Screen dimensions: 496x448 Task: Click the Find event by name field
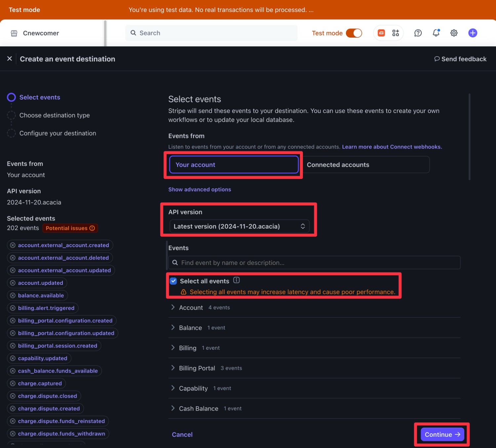click(314, 263)
